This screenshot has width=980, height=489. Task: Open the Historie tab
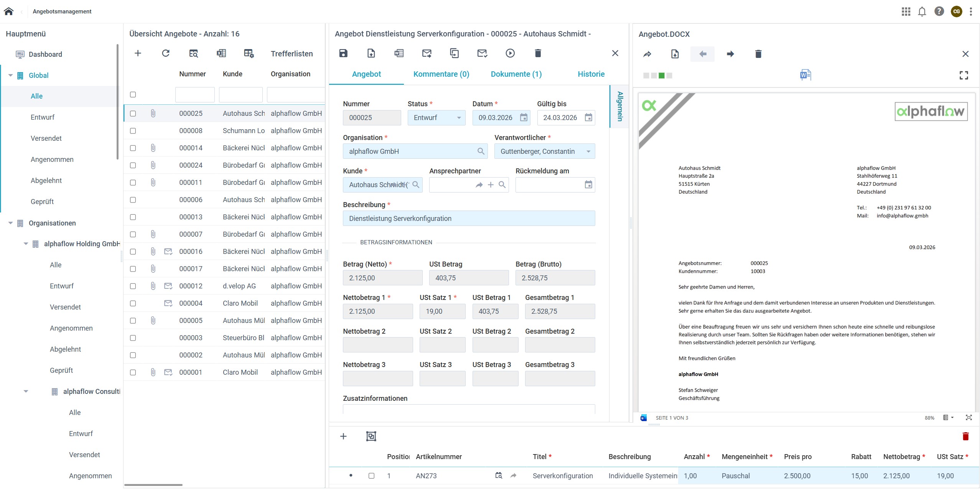click(x=591, y=74)
